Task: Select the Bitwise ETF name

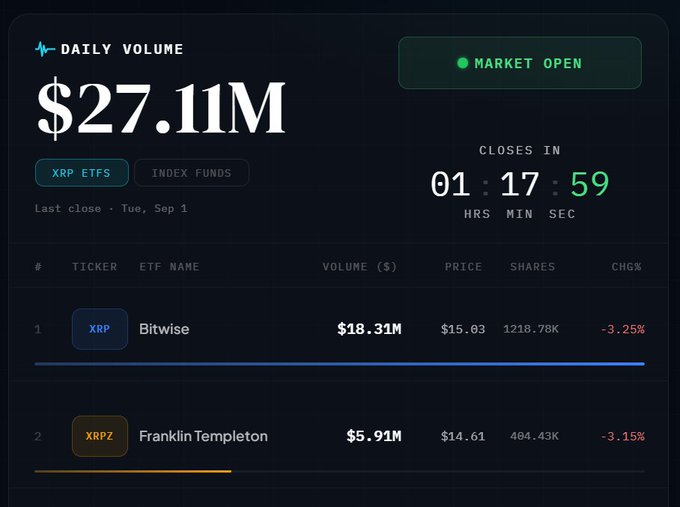Action: coord(164,329)
